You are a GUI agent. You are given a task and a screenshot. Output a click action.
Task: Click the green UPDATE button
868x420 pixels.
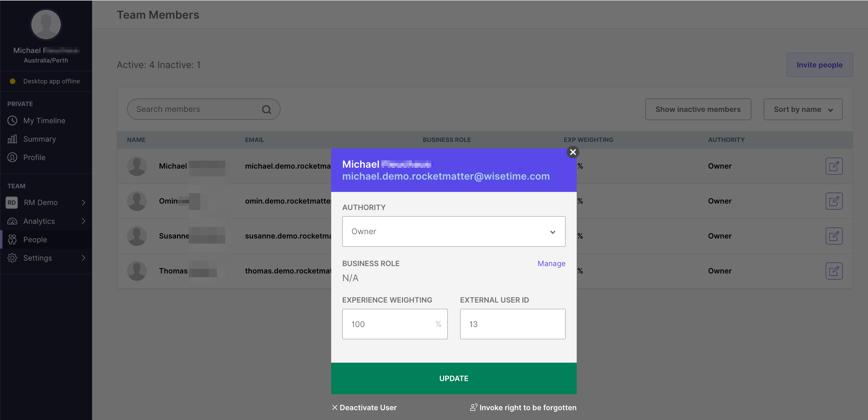click(454, 378)
